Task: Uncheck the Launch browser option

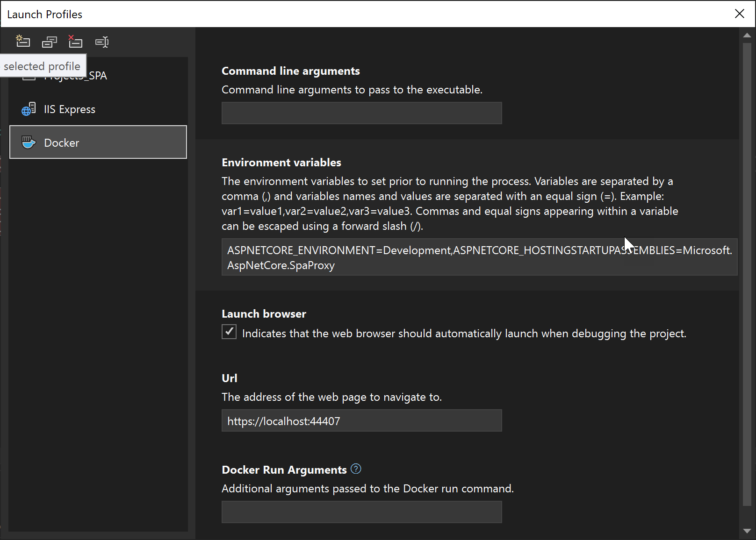Action: (229, 332)
